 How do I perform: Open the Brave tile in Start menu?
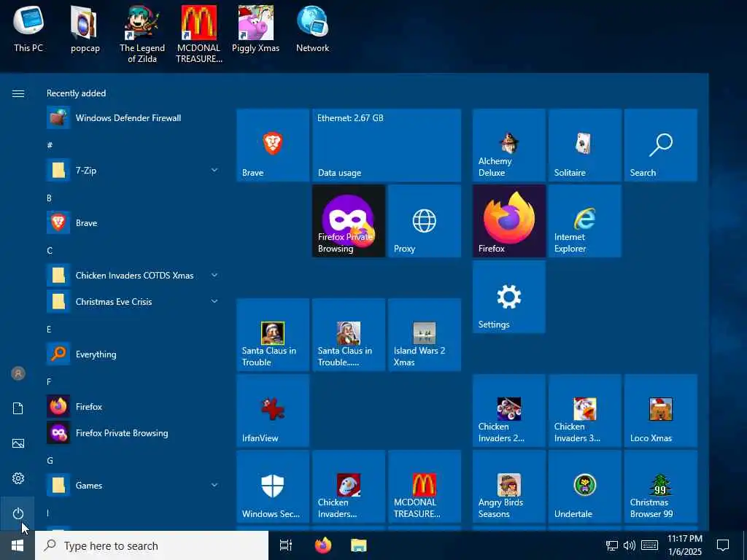(273, 145)
